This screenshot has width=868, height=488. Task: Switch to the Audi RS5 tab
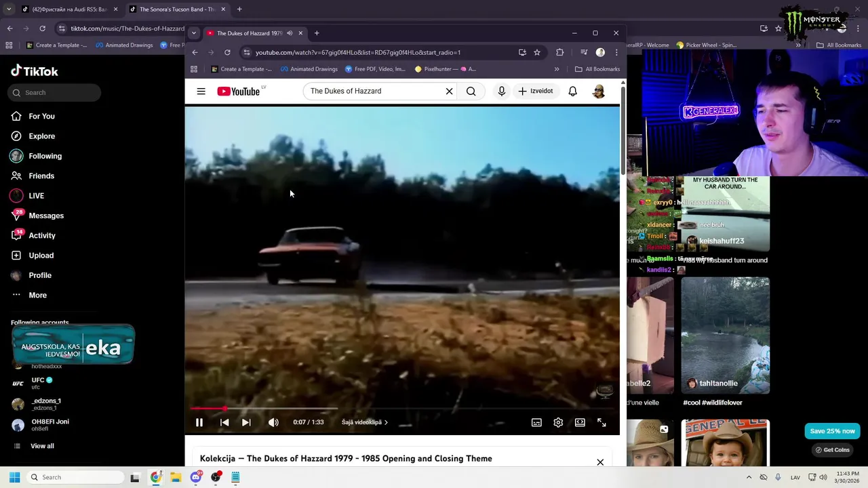tap(69, 9)
